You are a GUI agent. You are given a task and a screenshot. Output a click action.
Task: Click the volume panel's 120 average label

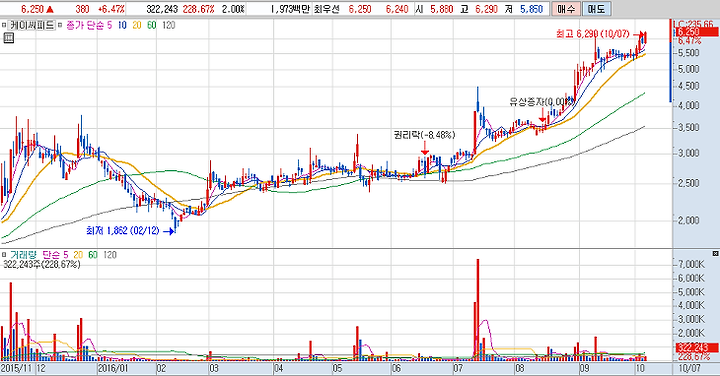tap(110, 255)
